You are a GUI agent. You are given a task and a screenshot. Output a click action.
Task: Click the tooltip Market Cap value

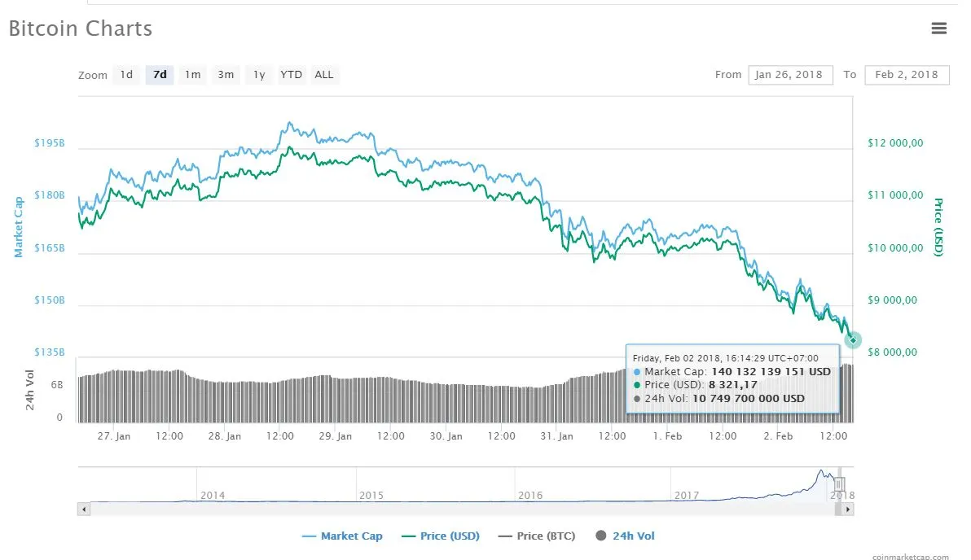click(x=771, y=371)
